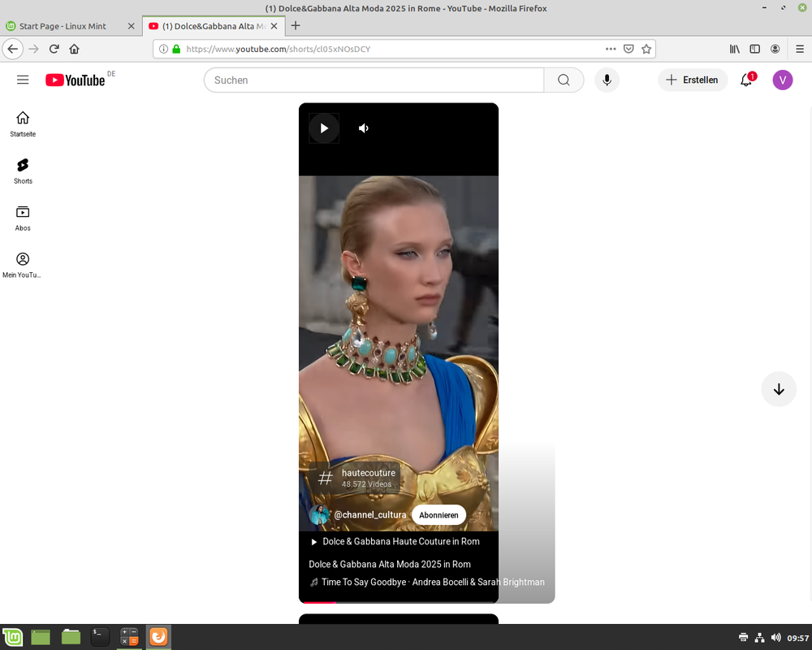This screenshot has width=812, height=650.
Task: Go to YouTube home via logo
Action: click(76, 80)
